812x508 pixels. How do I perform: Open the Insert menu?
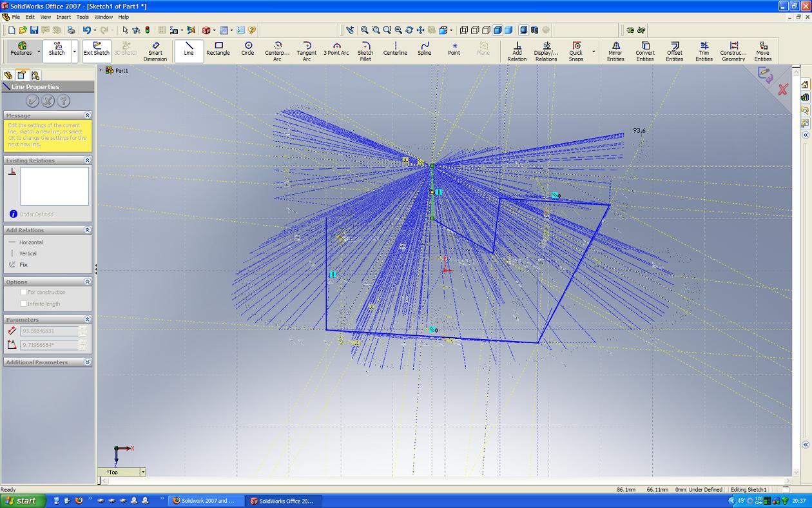point(64,17)
